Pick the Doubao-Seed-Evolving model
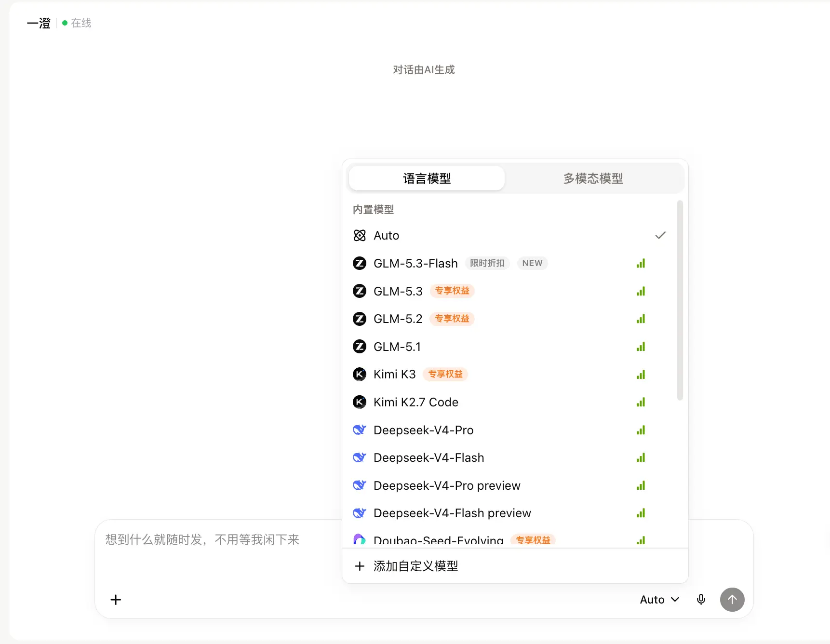The height and width of the screenshot is (644, 830). pos(510,538)
